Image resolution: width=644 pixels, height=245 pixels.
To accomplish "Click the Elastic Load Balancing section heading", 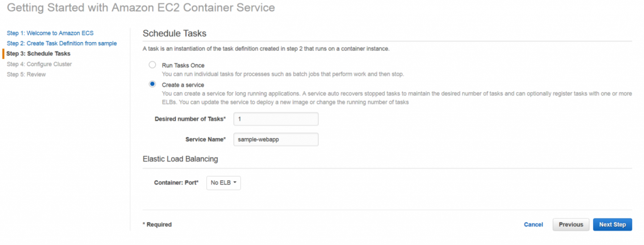I will coord(180,159).
